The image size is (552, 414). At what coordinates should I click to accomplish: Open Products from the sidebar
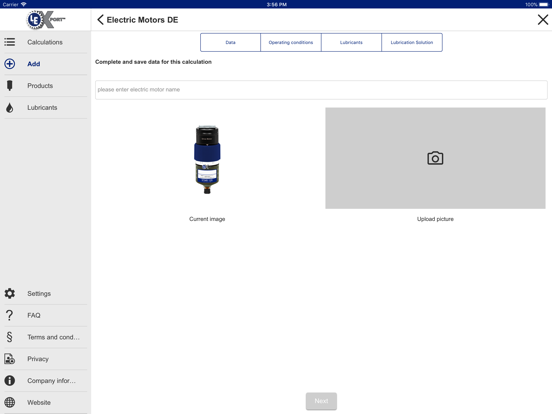(x=45, y=86)
